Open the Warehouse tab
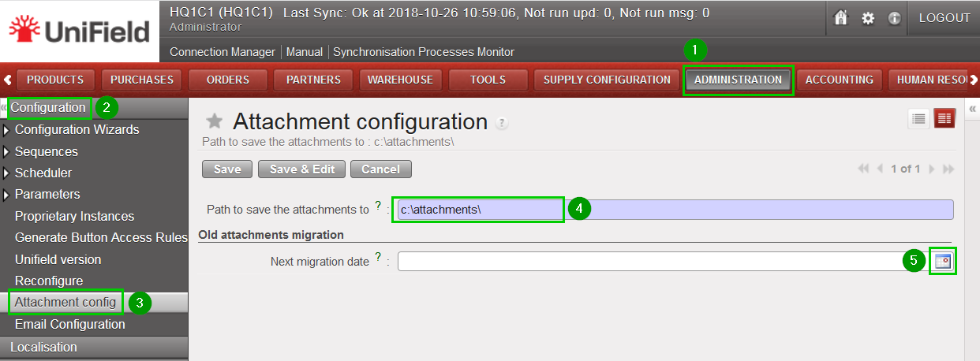This screenshot has height=361, width=980. click(x=400, y=80)
